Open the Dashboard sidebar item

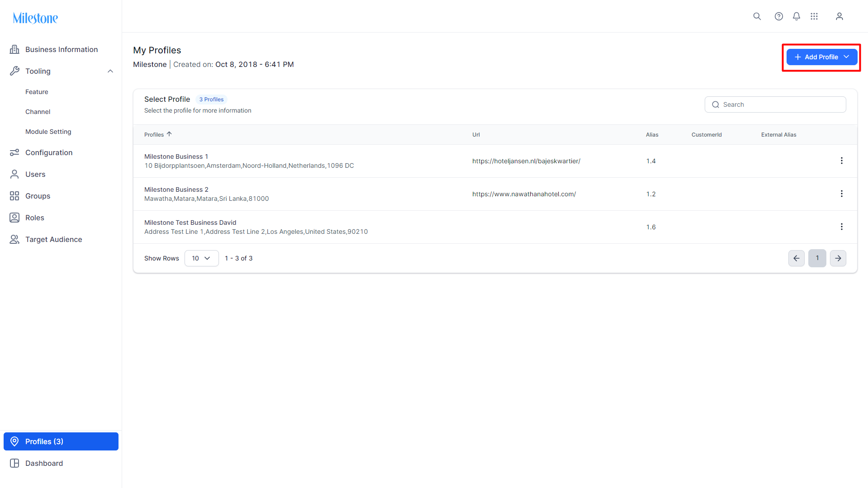(x=61, y=463)
